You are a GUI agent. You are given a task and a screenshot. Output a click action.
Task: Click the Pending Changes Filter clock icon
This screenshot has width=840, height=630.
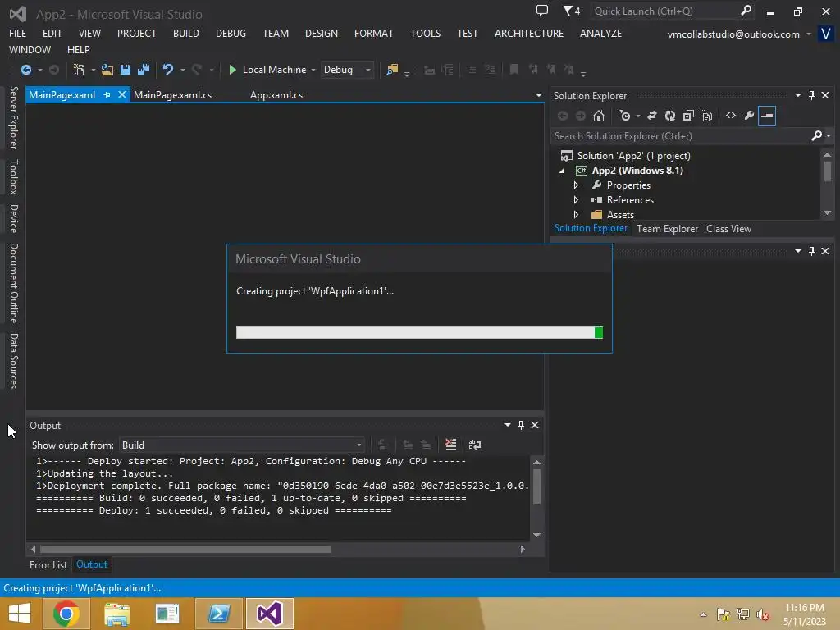(x=624, y=116)
